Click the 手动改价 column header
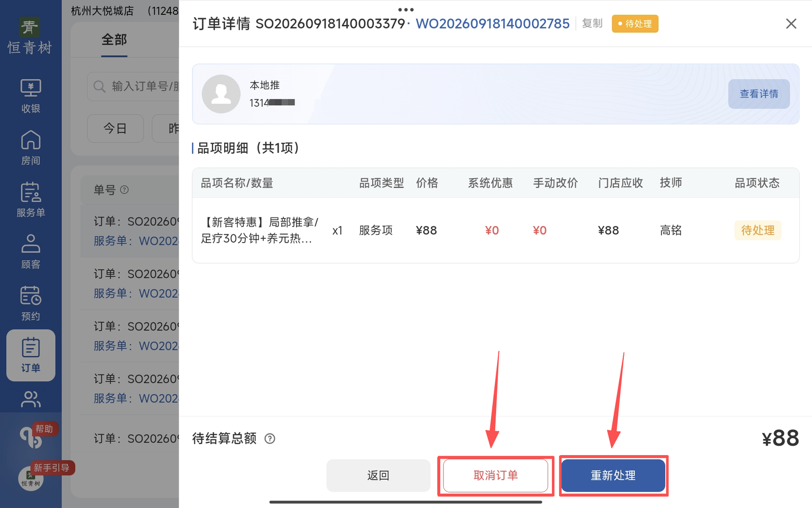The height and width of the screenshot is (508, 812). [x=555, y=183]
